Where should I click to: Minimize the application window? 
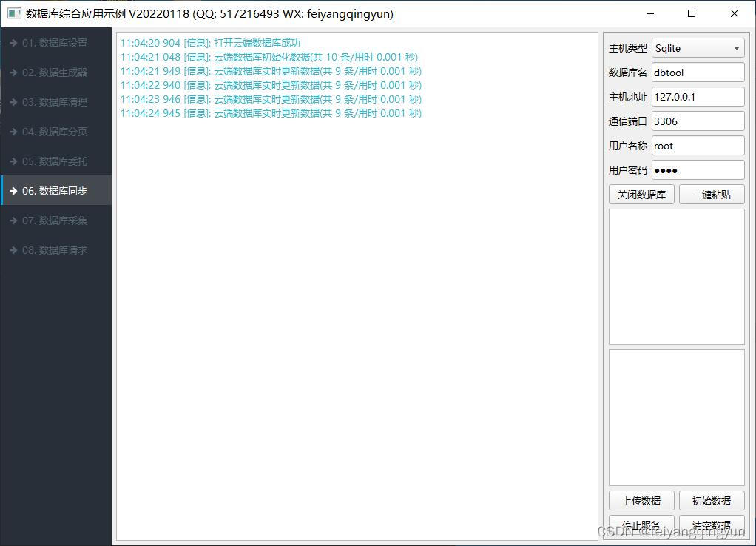(650, 13)
